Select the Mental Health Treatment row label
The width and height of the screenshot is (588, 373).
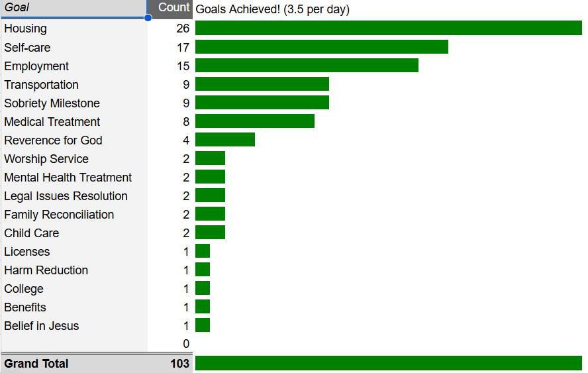coord(68,178)
